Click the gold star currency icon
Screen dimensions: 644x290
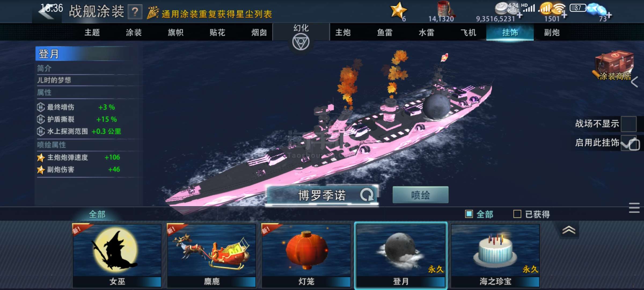coord(398,10)
